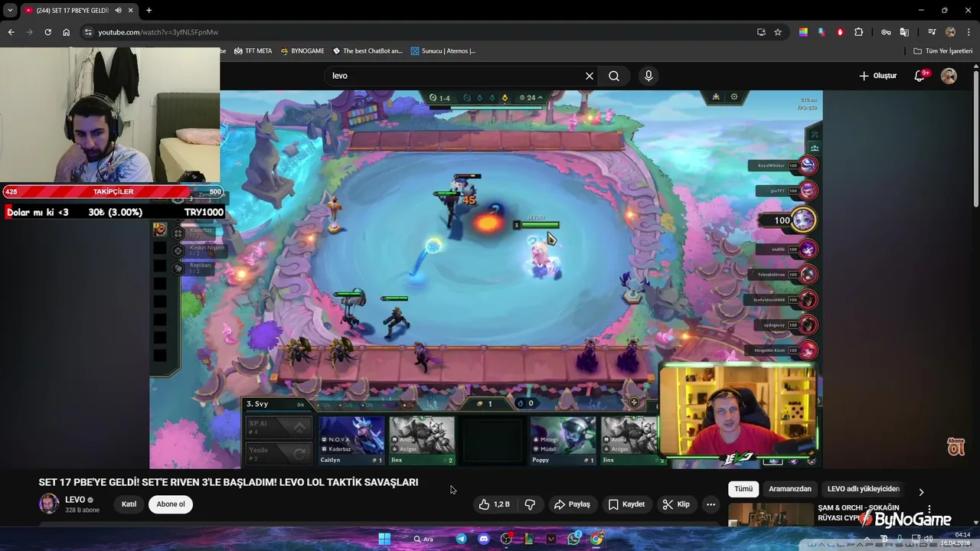Screen dimensions: 980x551
Task: Open the TFT META bookmark
Action: [x=253, y=51]
